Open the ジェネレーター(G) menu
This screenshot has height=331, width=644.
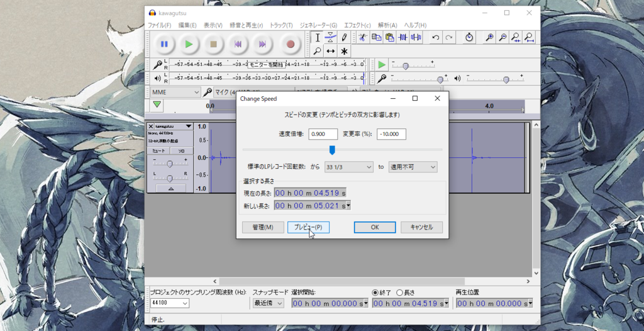[318, 25]
